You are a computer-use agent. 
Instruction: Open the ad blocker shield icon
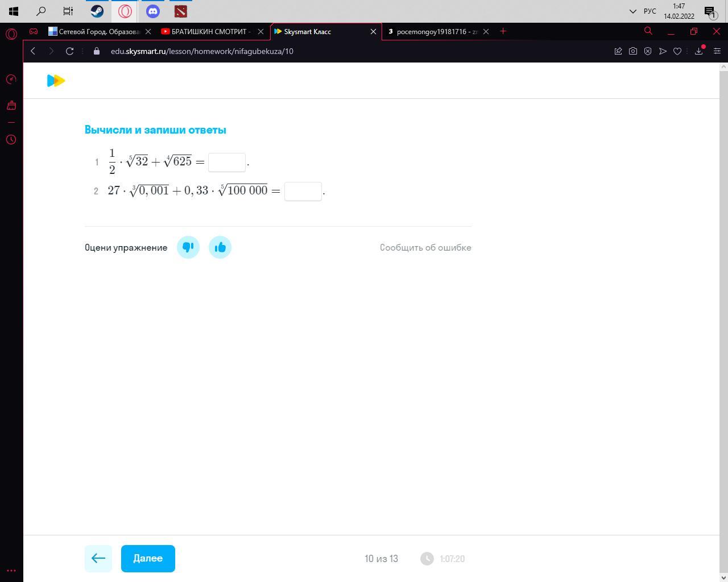pos(648,51)
